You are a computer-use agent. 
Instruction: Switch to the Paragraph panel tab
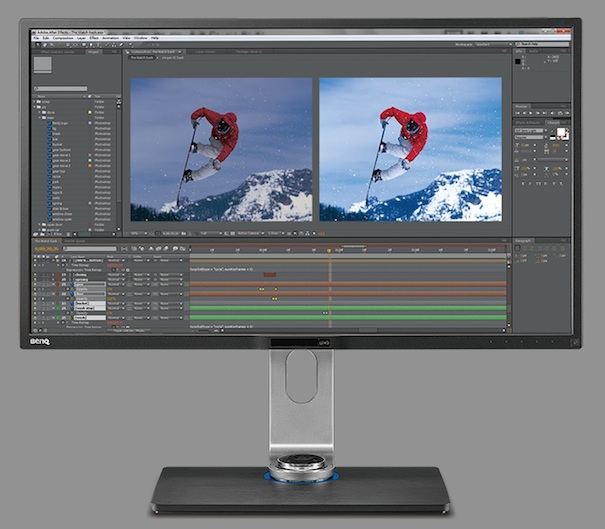[x=525, y=241]
